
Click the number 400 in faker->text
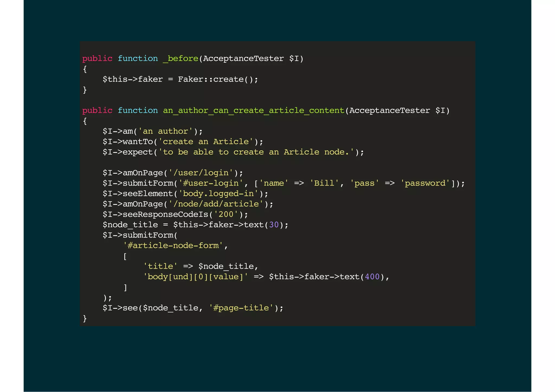(372, 277)
